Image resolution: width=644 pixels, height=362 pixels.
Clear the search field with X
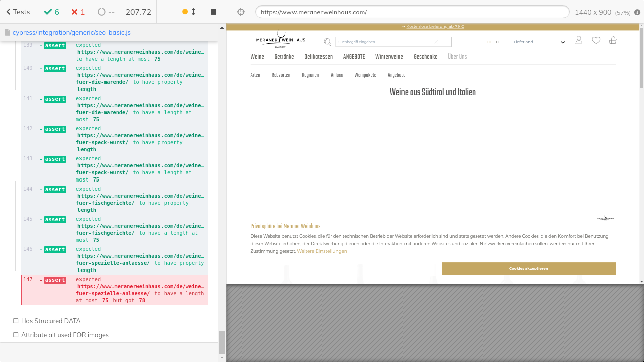tap(436, 42)
